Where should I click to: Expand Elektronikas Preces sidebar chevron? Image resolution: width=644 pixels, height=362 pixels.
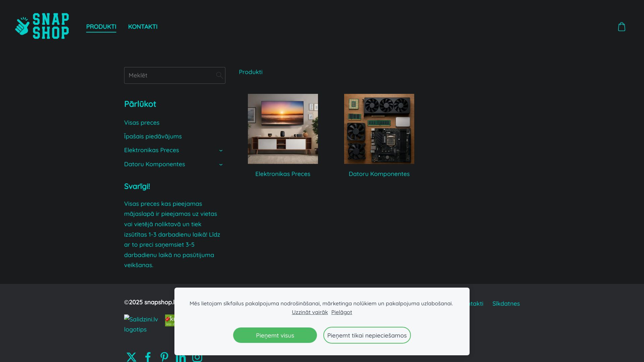tap(221, 150)
